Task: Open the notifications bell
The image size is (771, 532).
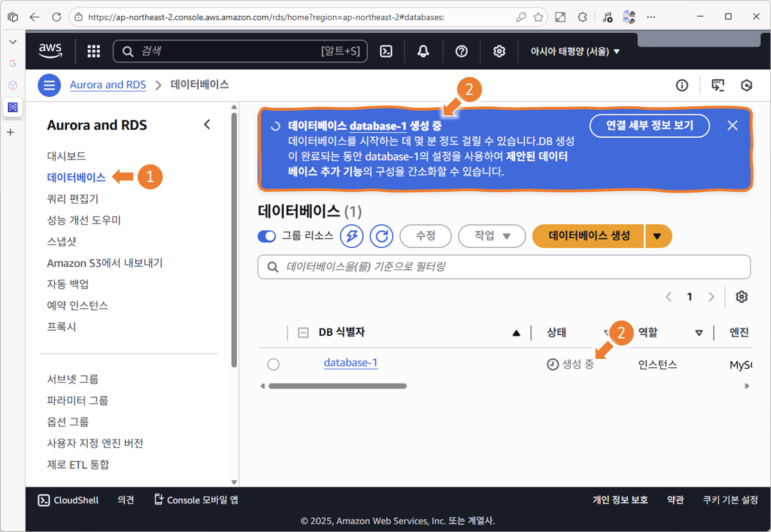Action: click(423, 51)
